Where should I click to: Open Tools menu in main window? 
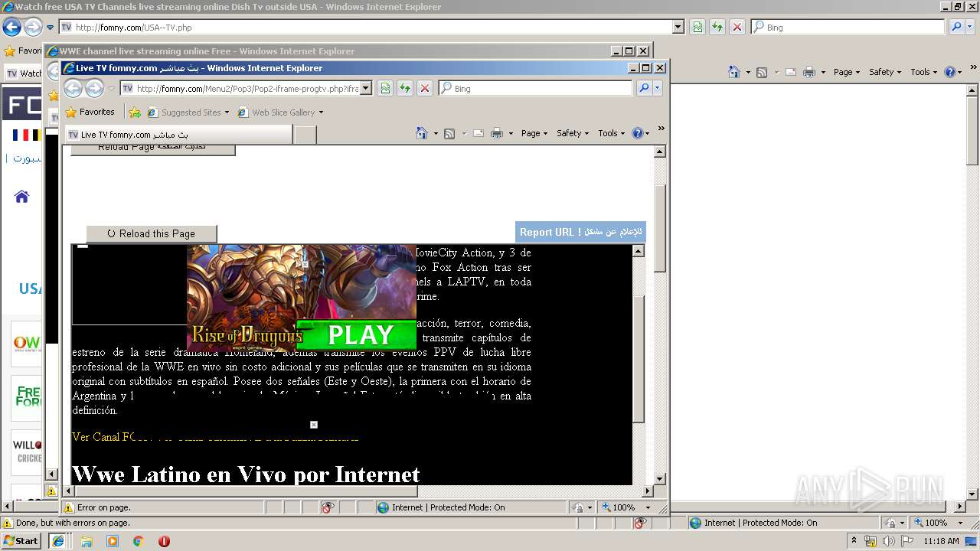(x=924, y=72)
